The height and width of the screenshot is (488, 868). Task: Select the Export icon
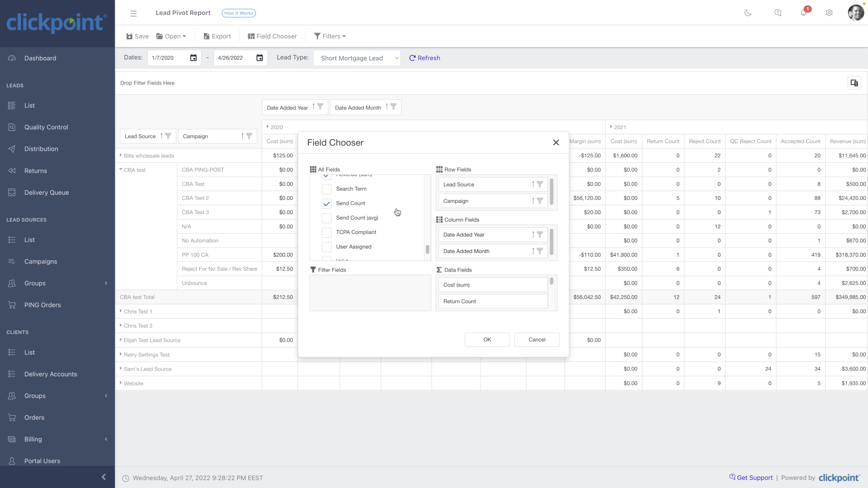[x=206, y=36]
